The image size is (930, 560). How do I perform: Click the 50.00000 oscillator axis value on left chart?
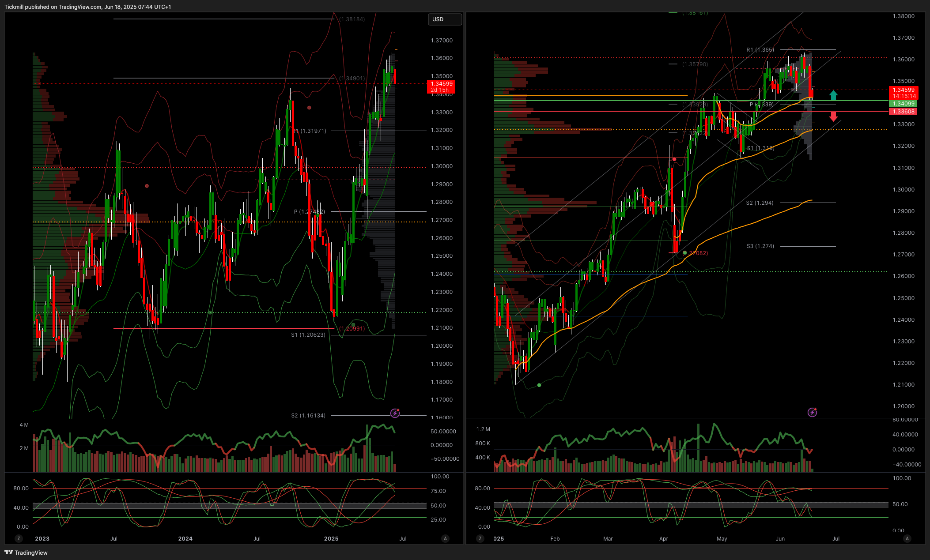coord(443,432)
